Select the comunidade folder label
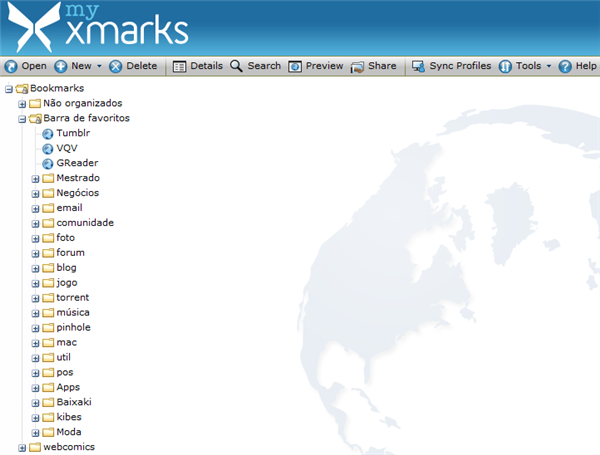Screen dimensions: 600x455 (85, 222)
